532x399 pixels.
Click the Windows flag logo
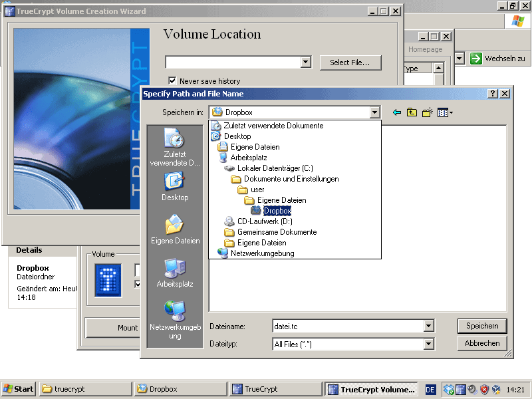tap(517, 21)
